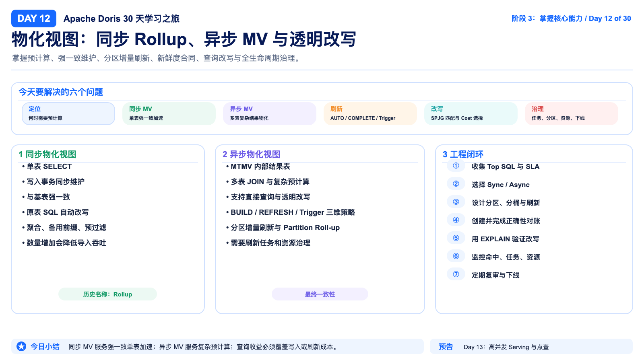Click the summary sentence starting 同步 MV 服务强一致
644x362 pixels.
pos(204,347)
